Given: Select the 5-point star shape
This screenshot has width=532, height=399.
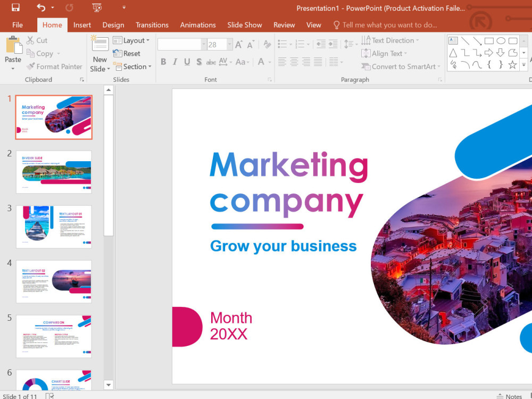Looking at the screenshot, I should click(512, 64).
